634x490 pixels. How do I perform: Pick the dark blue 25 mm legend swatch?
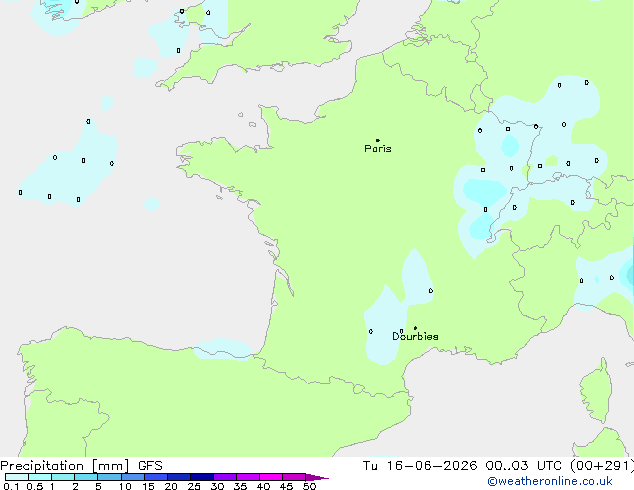(x=202, y=477)
